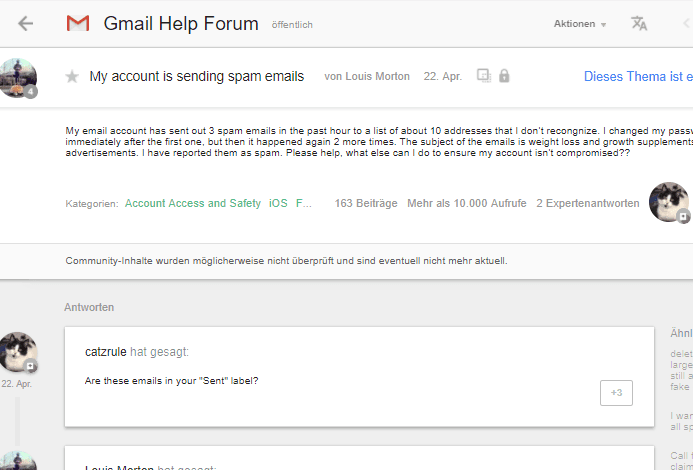The image size is (693, 470).
Task: Click the 'Antworten' section heading
Action: click(89, 307)
